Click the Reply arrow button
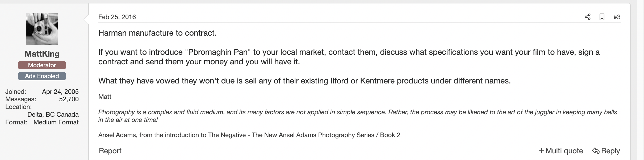644x160 pixels. pos(606,151)
